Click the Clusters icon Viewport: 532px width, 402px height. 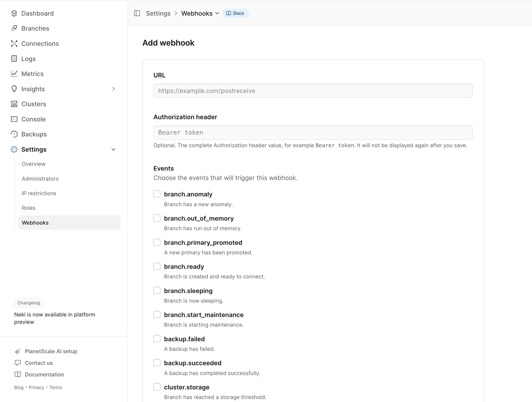coord(14,104)
